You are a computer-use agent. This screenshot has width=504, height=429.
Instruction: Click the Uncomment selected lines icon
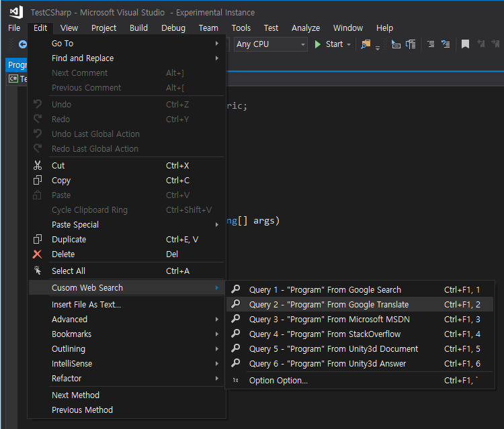click(445, 44)
